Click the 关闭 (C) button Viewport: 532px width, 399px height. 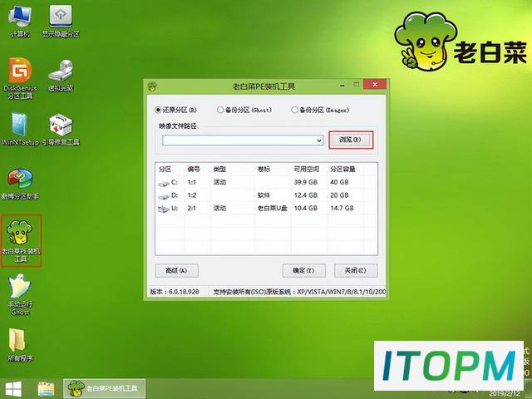(356, 270)
